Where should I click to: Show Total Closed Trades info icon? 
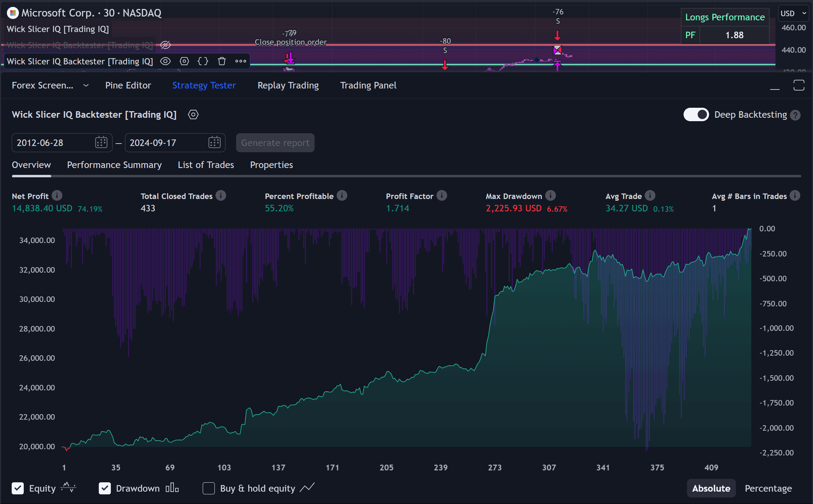[221, 196]
